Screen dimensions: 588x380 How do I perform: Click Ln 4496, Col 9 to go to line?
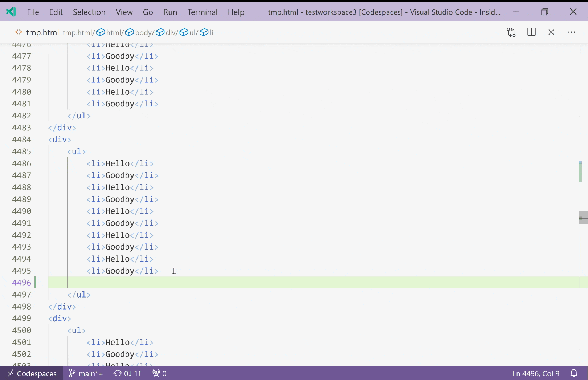pos(536,373)
